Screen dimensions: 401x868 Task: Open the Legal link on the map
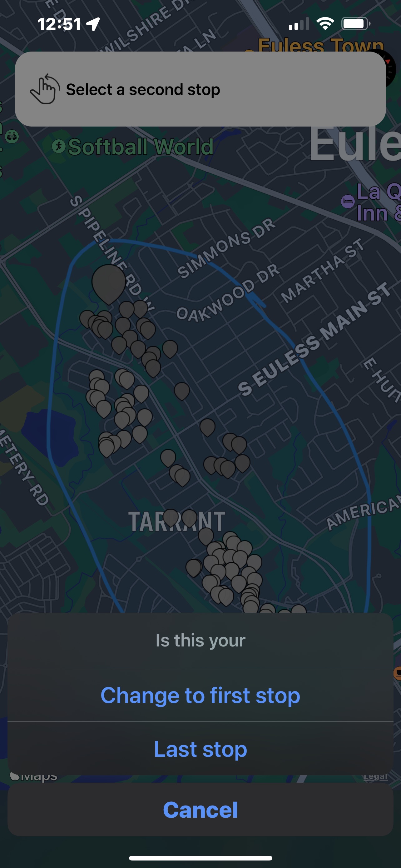[375, 776]
